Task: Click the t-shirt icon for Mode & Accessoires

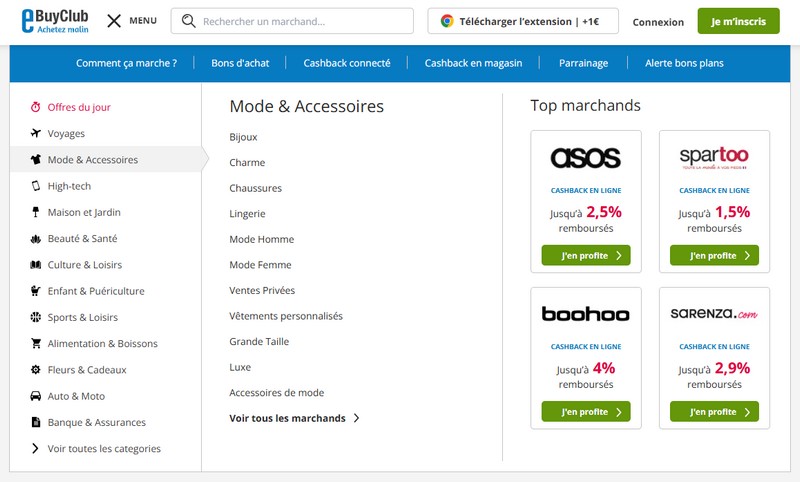Action: pyautogui.click(x=35, y=160)
